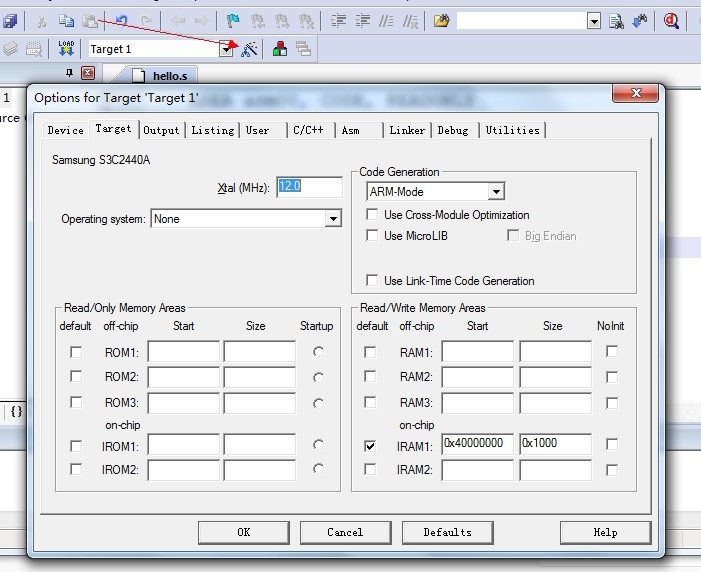Click the Copy icon in toolbar
This screenshot has height=572, width=701.
coord(66,21)
